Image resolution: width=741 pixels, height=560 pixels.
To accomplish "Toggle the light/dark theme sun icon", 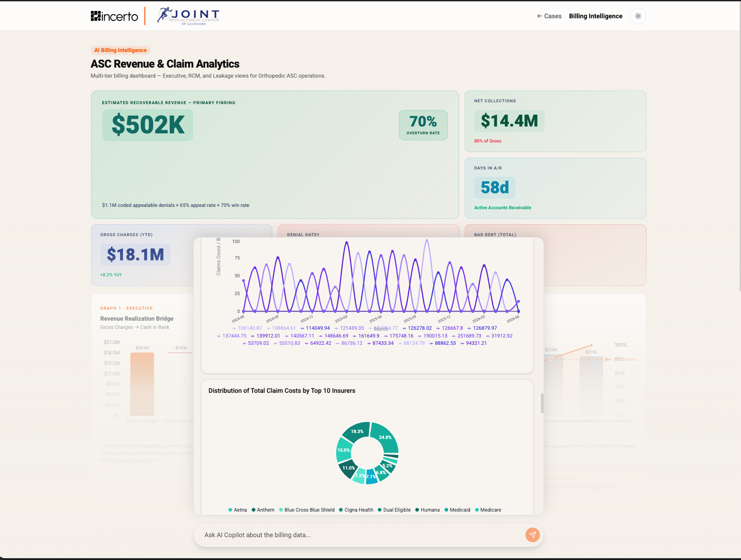I will [x=638, y=16].
